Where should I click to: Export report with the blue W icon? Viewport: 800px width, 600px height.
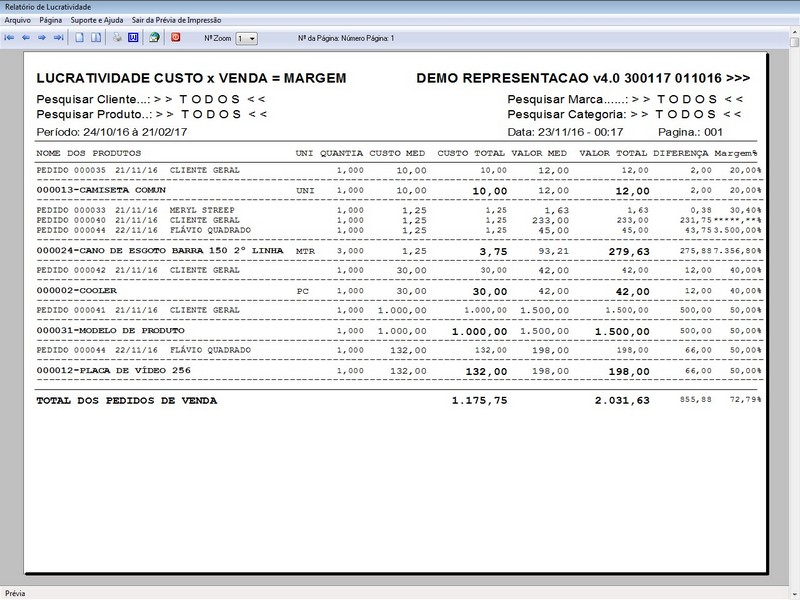(133, 38)
